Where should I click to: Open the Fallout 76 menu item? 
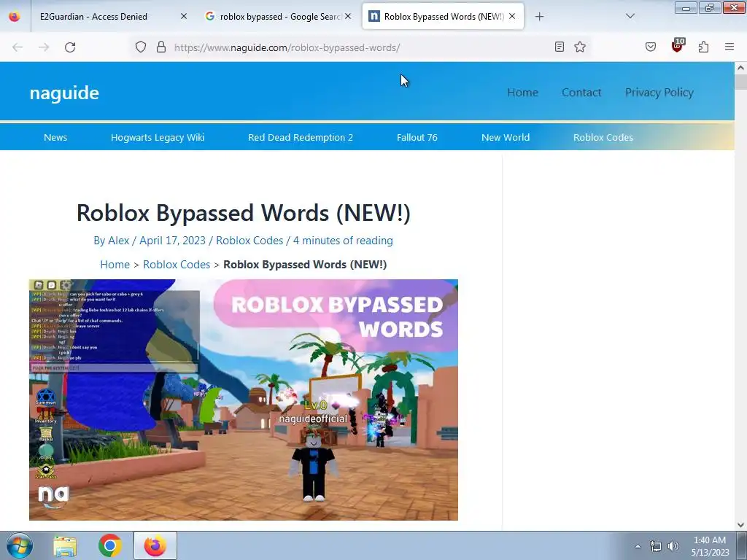tap(417, 137)
